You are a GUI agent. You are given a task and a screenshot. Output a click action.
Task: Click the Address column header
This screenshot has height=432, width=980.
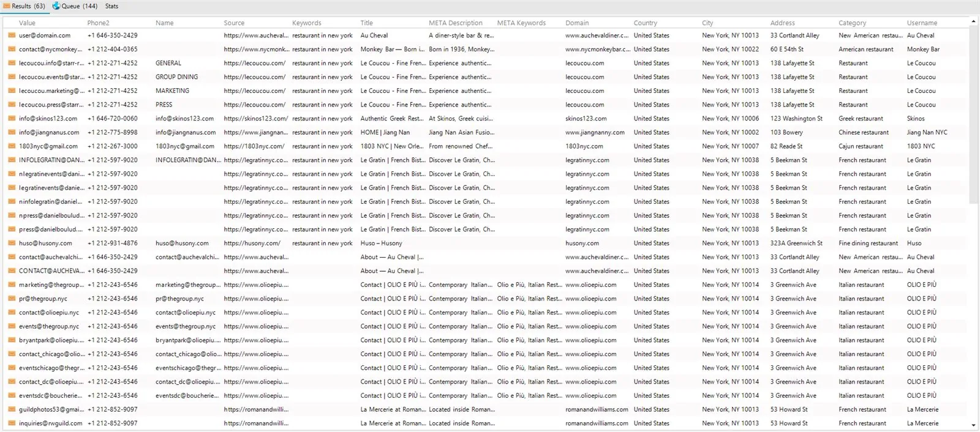click(782, 23)
